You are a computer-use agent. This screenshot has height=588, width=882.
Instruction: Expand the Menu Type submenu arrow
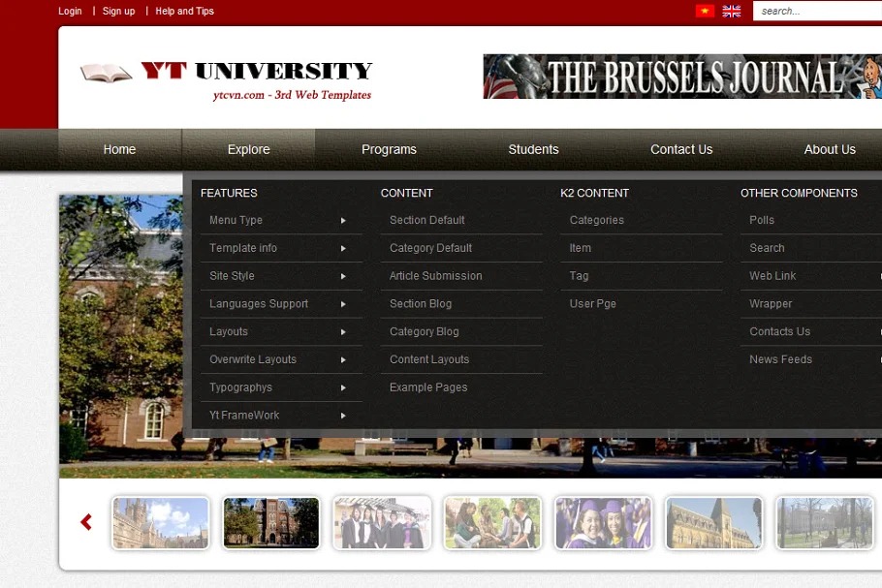(x=343, y=221)
